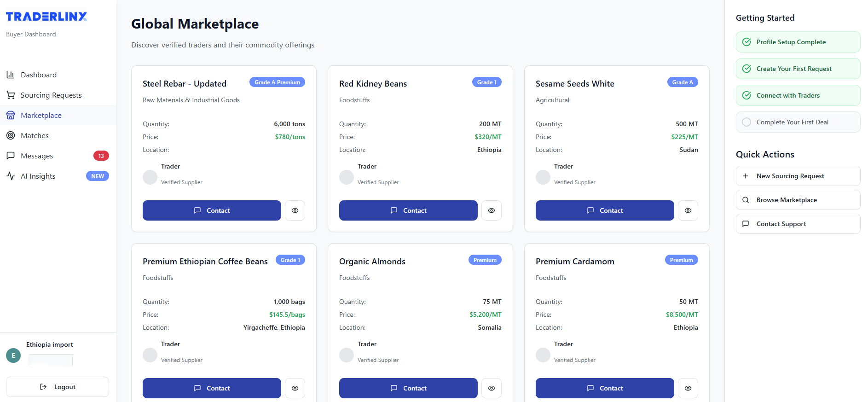Viewport: 868px width, 402px height.
Task: Click the search icon beside Browse Marketplace
Action: [x=746, y=200]
